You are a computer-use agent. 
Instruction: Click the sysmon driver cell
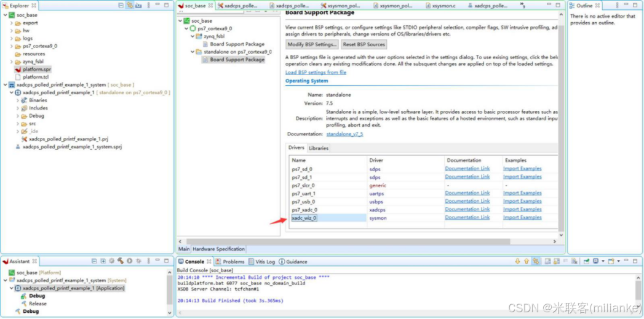(x=378, y=218)
